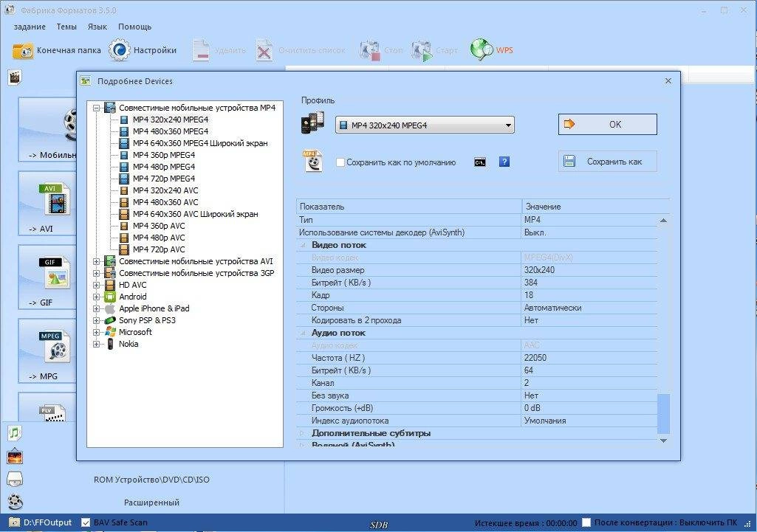Expand the Nokia tree node
Viewport: 757px width, 532px height.
[97, 344]
